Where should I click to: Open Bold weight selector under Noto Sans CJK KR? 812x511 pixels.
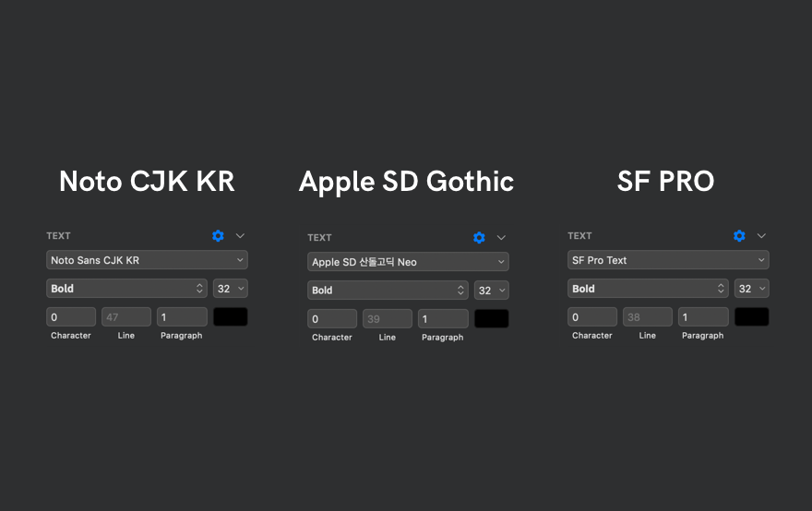127,289
